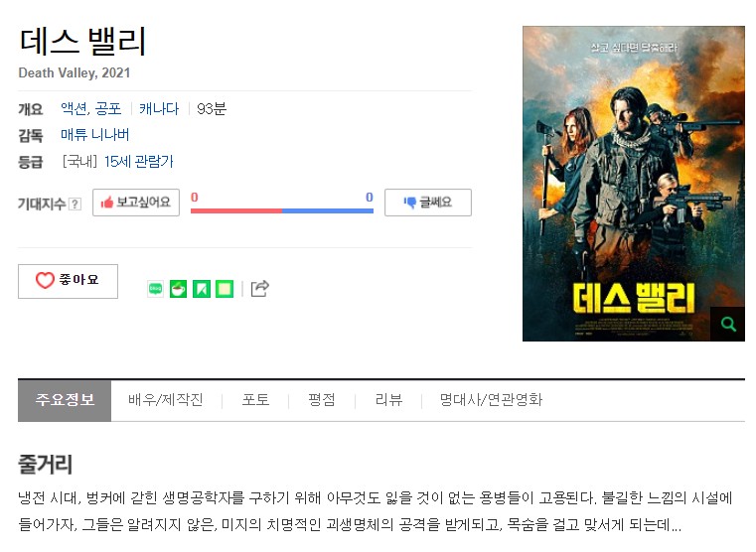The image size is (756, 552).
Task: Open director link 매튜 니나버
Action: point(95,134)
